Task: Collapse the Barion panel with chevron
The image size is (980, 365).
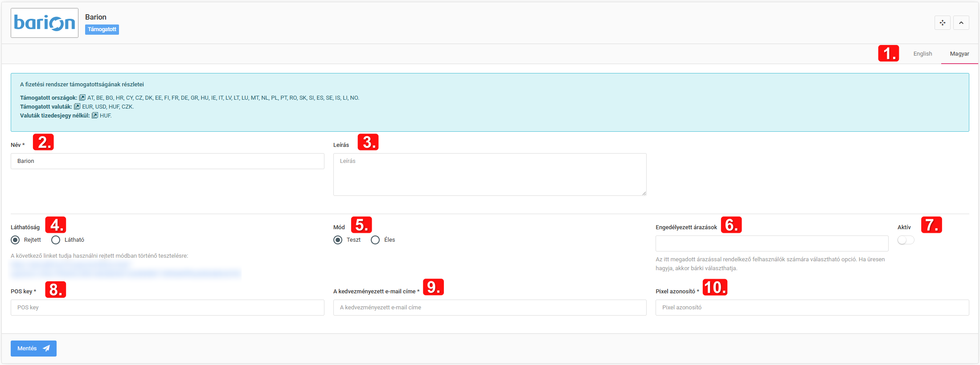Action: (961, 23)
